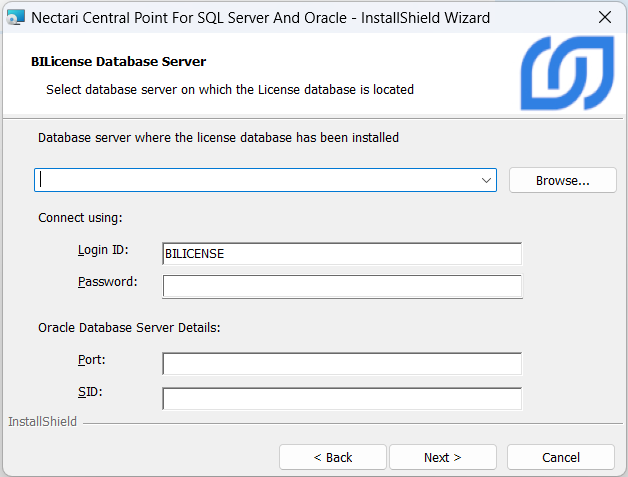The width and height of the screenshot is (628, 477).
Task: Click the "Oracle Database Server Details:" label
Action: pyautogui.click(x=129, y=327)
